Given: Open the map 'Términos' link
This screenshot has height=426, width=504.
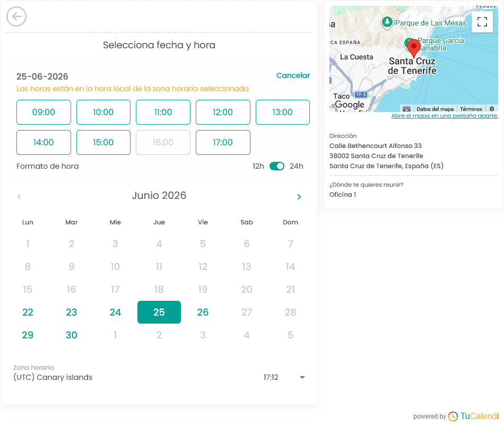Looking at the screenshot, I should pyautogui.click(x=471, y=109).
